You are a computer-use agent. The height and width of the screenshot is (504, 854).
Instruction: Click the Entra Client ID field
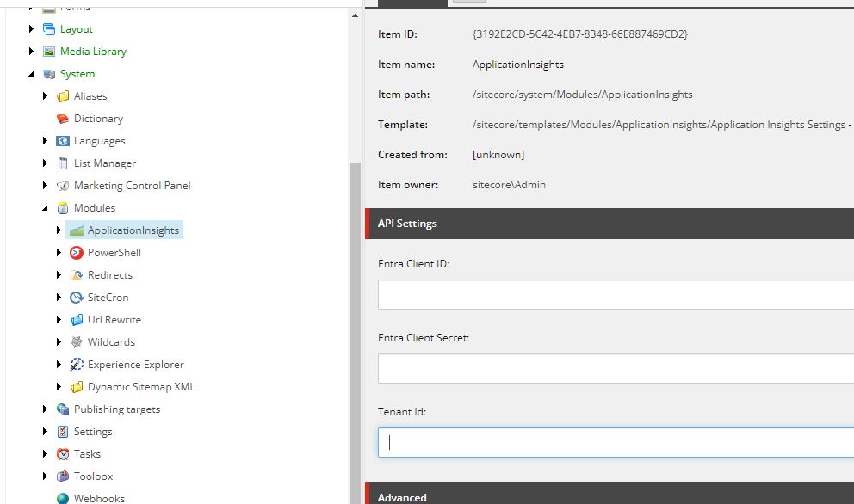point(616,294)
